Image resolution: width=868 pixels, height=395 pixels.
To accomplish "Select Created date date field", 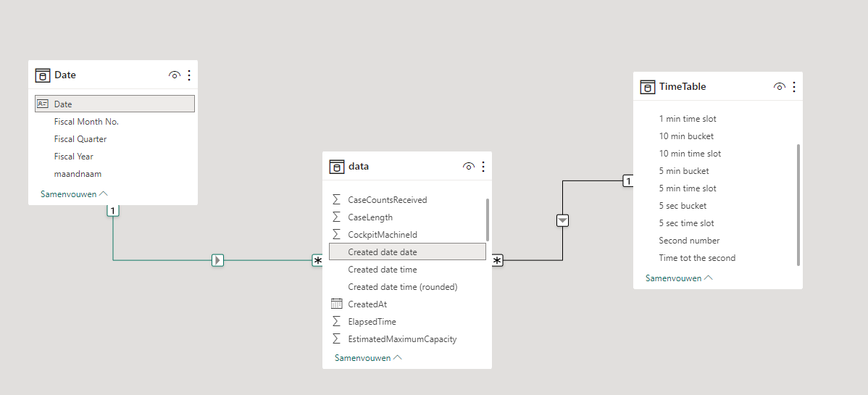I will coord(407,251).
